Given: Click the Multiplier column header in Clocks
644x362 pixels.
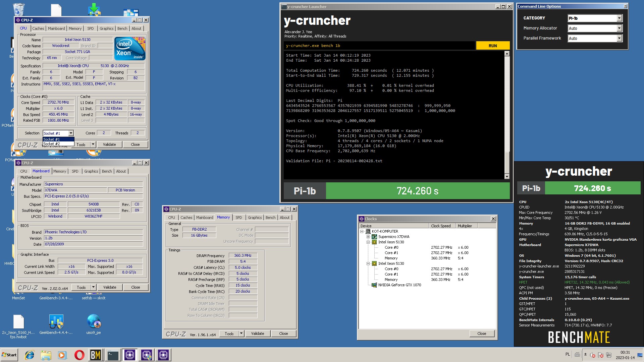Looking at the screenshot, I should (466, 226).
